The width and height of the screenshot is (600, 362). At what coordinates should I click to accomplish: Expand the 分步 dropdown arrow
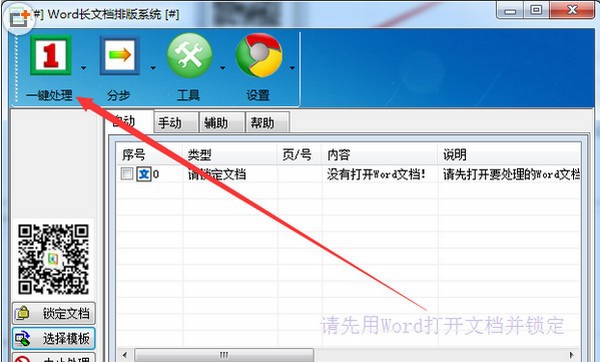point(153,68)
